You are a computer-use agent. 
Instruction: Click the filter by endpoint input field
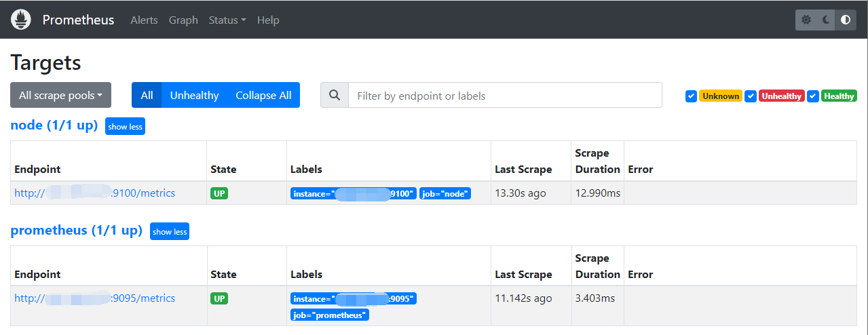[x=505, y=96]
